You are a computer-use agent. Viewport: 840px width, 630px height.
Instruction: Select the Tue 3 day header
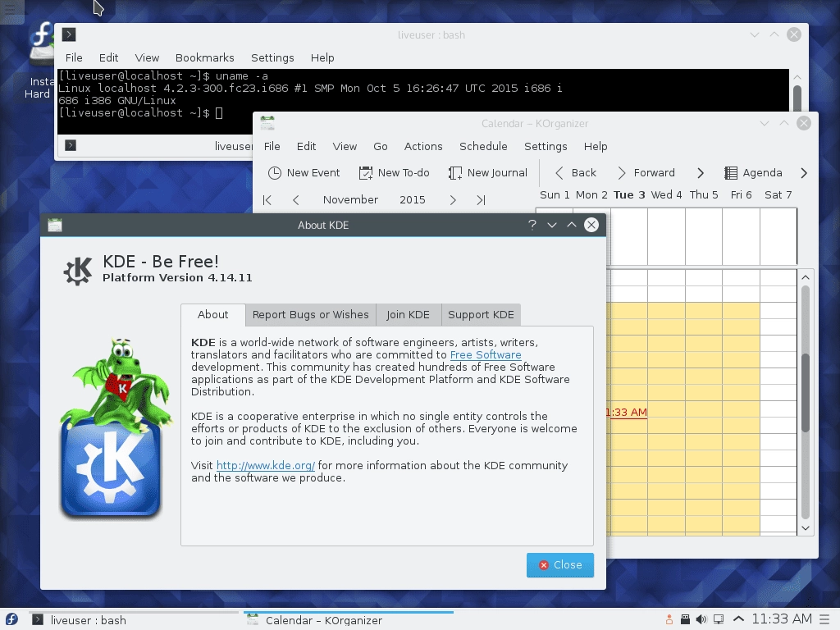point(629,194)
